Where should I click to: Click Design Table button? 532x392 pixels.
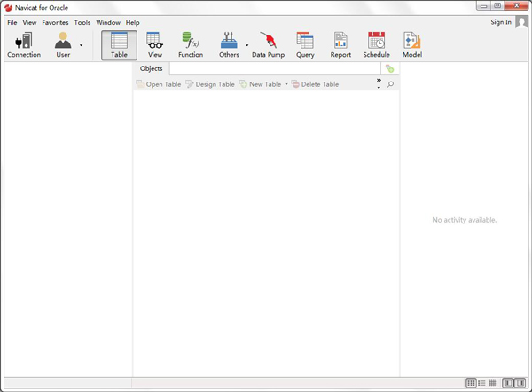[x=210, y=84]
